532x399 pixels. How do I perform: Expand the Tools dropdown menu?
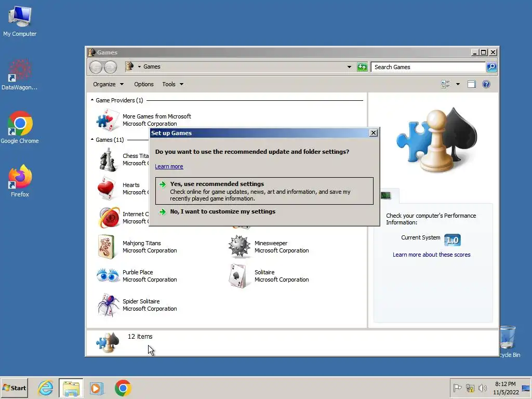pyautogui.click(x=172, y=84)
